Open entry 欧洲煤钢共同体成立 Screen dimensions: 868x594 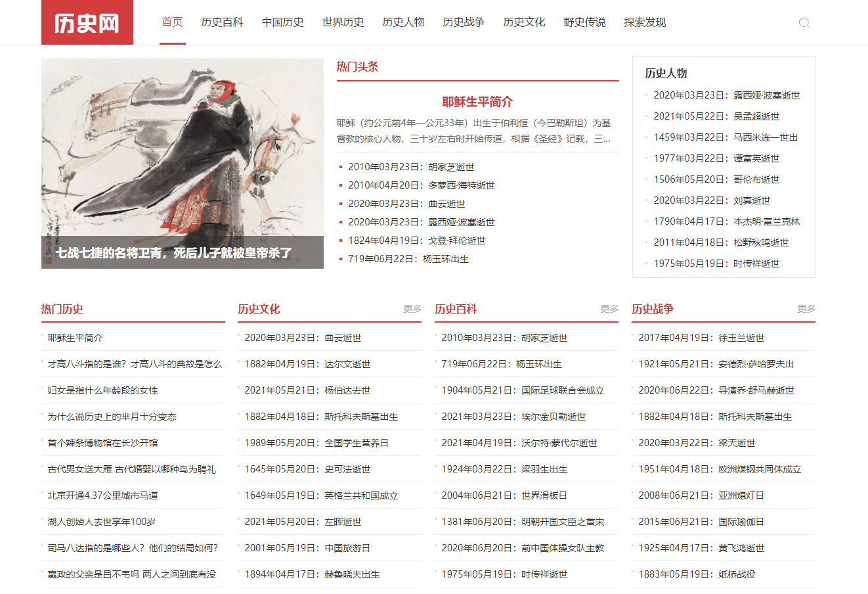click(x=720, y=469)
